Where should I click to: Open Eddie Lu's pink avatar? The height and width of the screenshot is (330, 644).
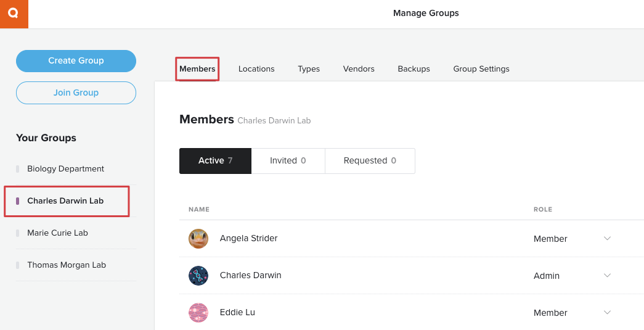point(198,313)
